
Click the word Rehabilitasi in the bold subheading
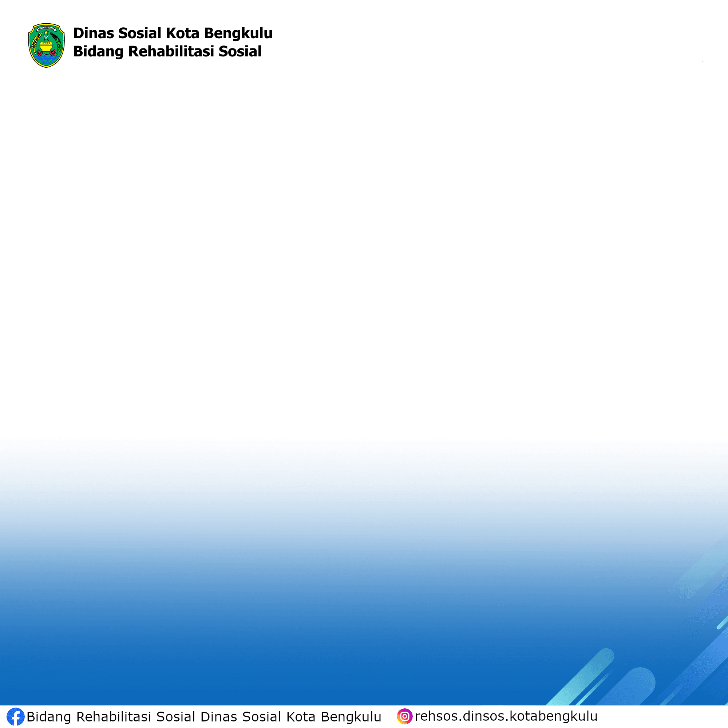pyautogui.click(x=171, y=51)
